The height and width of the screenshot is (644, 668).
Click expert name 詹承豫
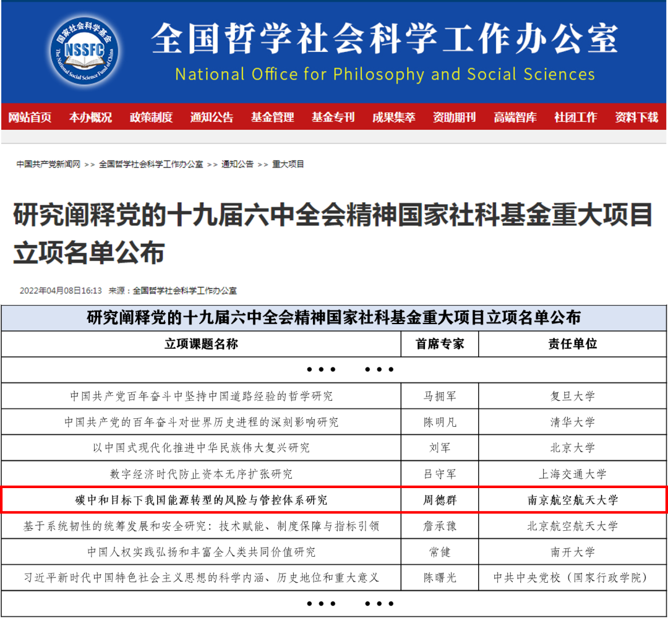click(440, 526)
